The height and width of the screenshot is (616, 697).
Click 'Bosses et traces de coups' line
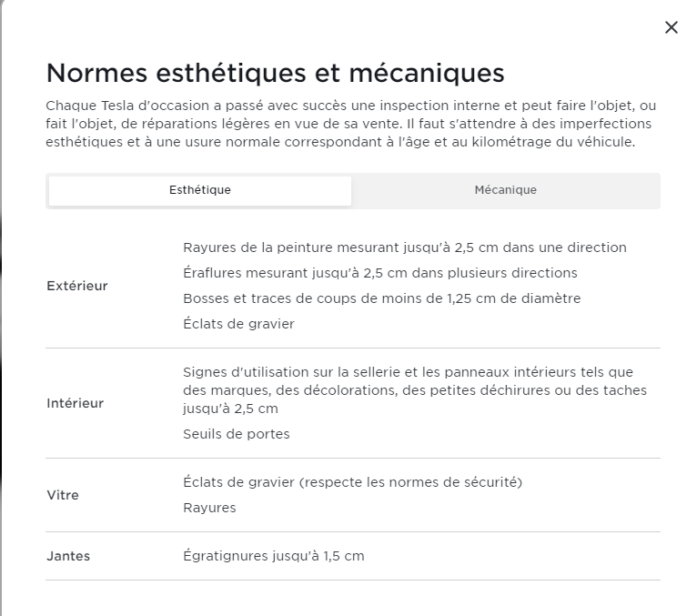[381, 298]
